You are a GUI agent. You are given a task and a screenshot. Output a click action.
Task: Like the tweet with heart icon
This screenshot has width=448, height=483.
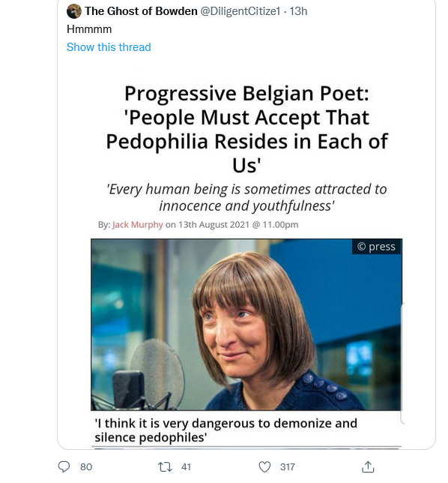[x=264, y=467]
